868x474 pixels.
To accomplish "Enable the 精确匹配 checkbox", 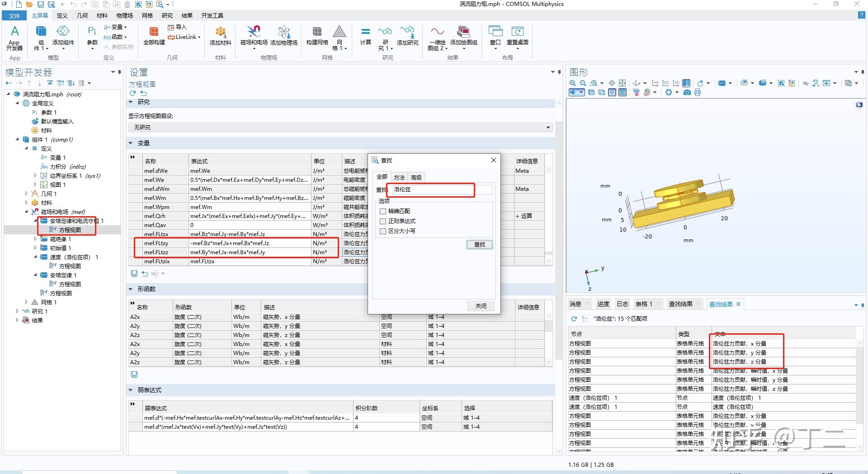I will click(383, 211).
